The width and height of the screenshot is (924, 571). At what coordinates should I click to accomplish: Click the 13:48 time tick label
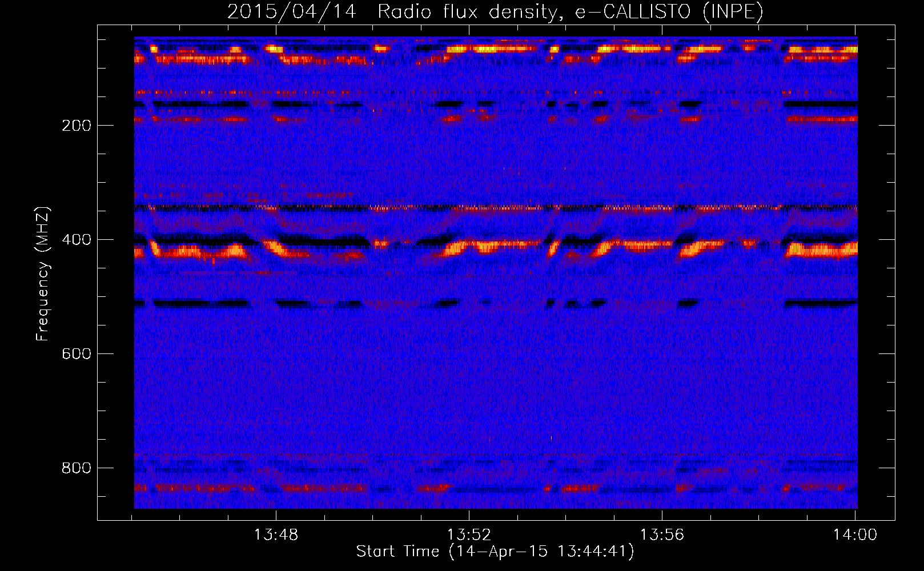tap(276, 535)
